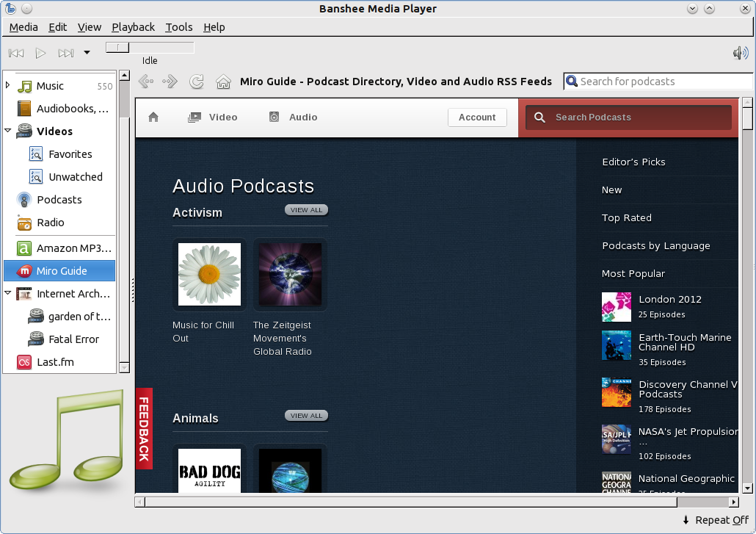
Task: Click VIEW ALL next to Activism
Action: 307,210
